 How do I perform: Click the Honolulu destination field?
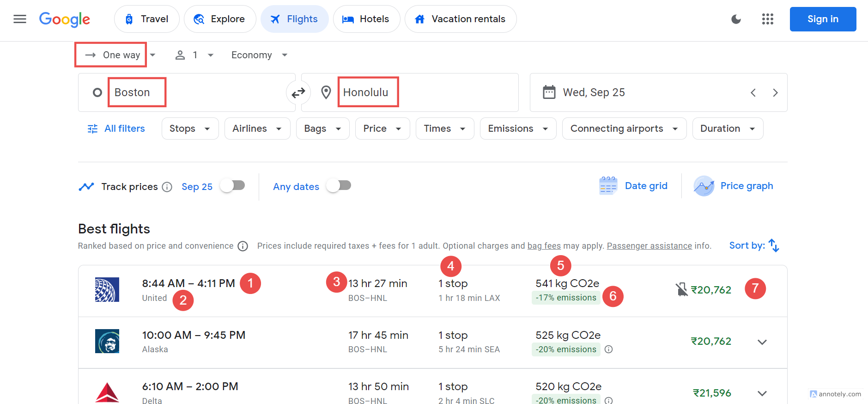[x=410, y=92]
